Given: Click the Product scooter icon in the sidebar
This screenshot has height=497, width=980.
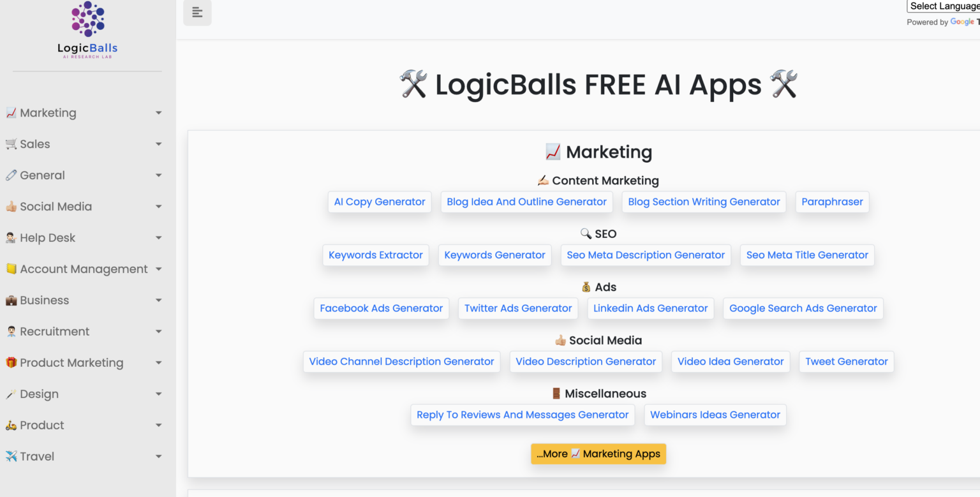Looking at the screenshot, I should (x=11, y=425).
